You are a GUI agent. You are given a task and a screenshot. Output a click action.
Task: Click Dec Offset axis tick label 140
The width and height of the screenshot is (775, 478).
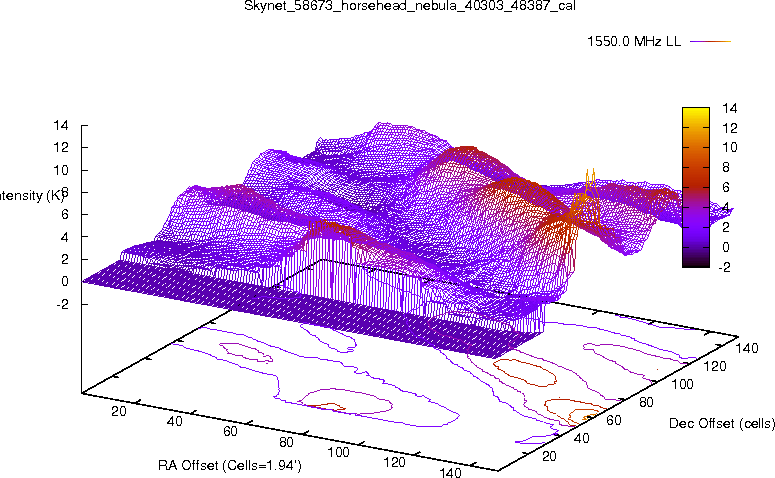[746, 347]
